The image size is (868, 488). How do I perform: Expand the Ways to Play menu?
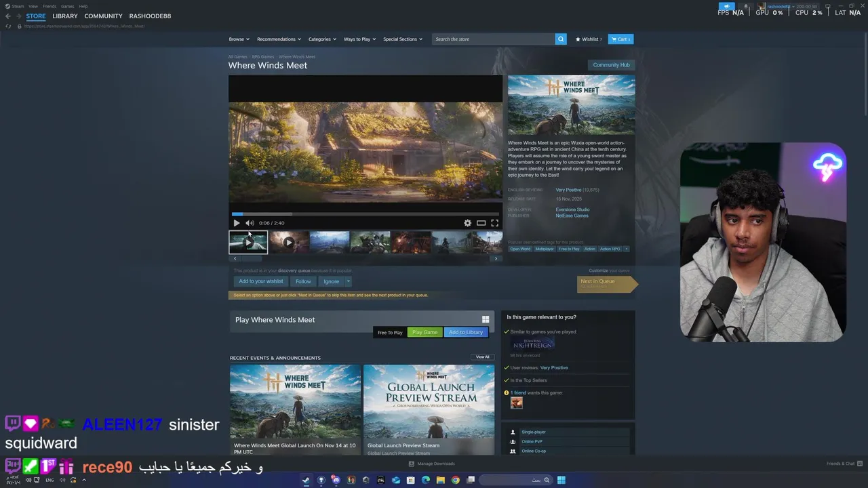coord(359,39)
